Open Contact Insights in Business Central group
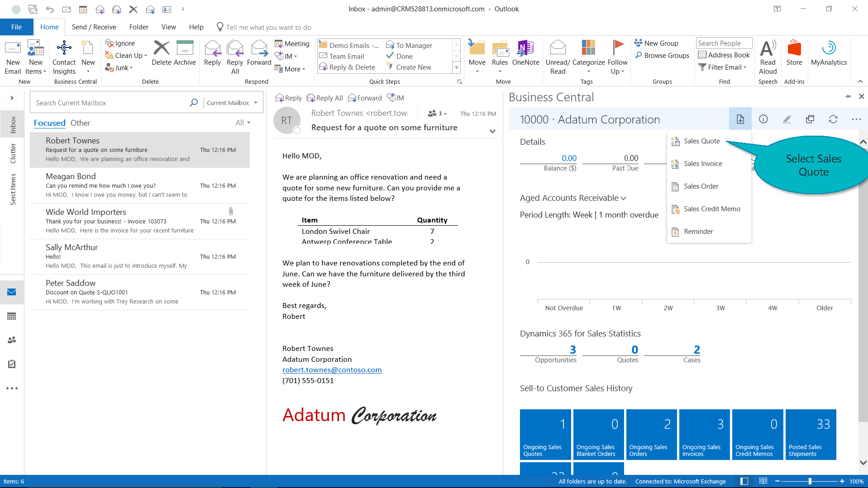The image size is (868, 488). point(64,57)
